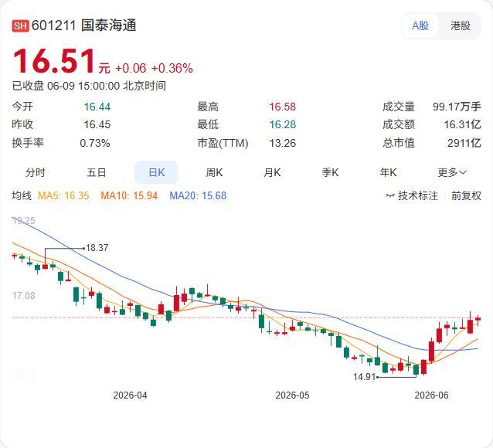Select the 月K monthly candlestick tab
The width and height of the screenshot is (493, 448).
272,172
